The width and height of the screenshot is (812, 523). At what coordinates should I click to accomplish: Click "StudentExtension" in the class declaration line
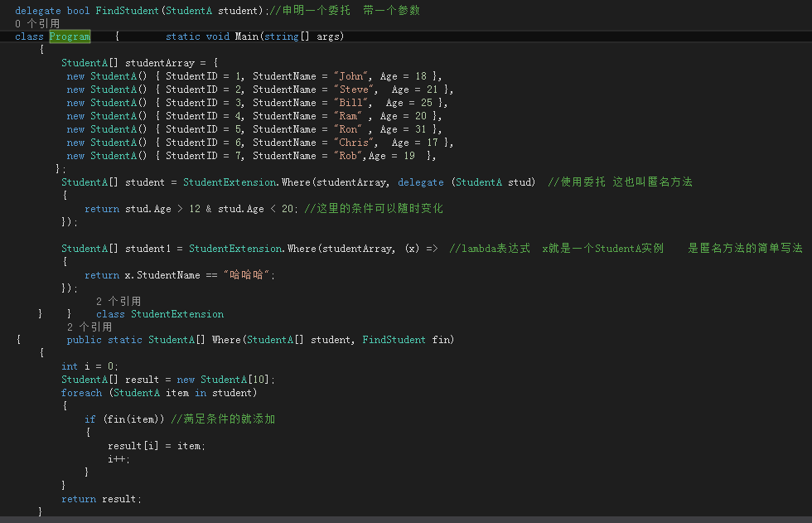pyautogui.click(x=177, y=314)
